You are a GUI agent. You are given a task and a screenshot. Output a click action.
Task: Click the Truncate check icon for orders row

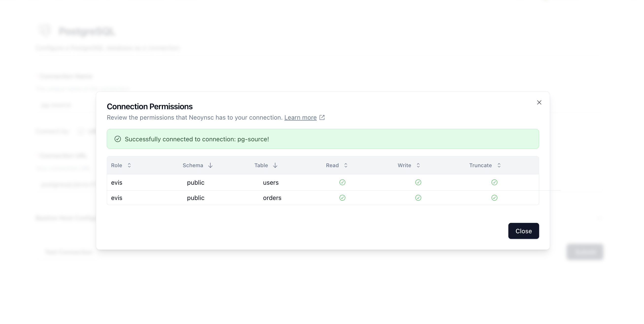coord(494,198)
